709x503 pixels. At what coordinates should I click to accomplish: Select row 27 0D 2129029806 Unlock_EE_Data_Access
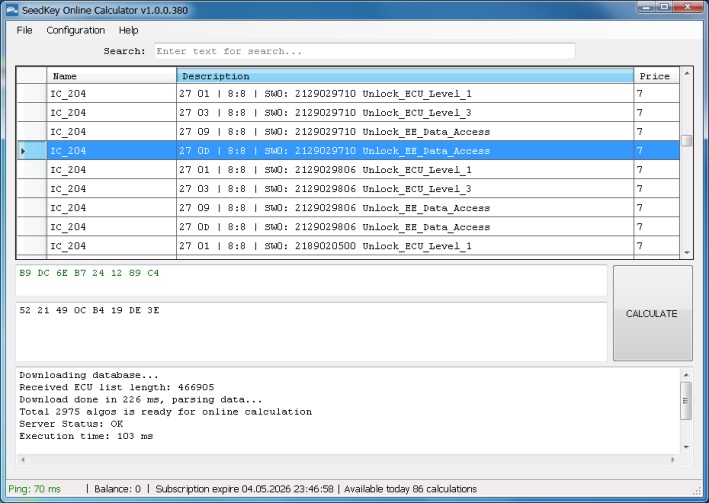pyautogui.click(x=348, y=227)
